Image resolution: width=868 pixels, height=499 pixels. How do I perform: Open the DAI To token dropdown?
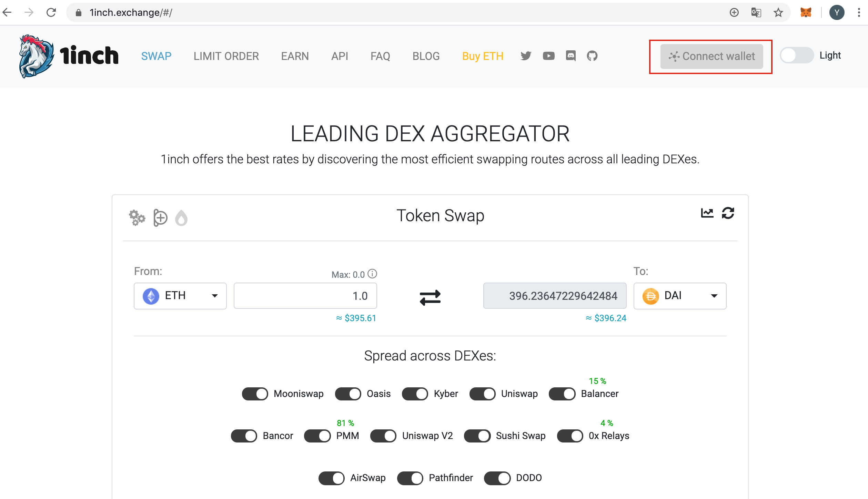pyautogui.click(x=680, y=296)
